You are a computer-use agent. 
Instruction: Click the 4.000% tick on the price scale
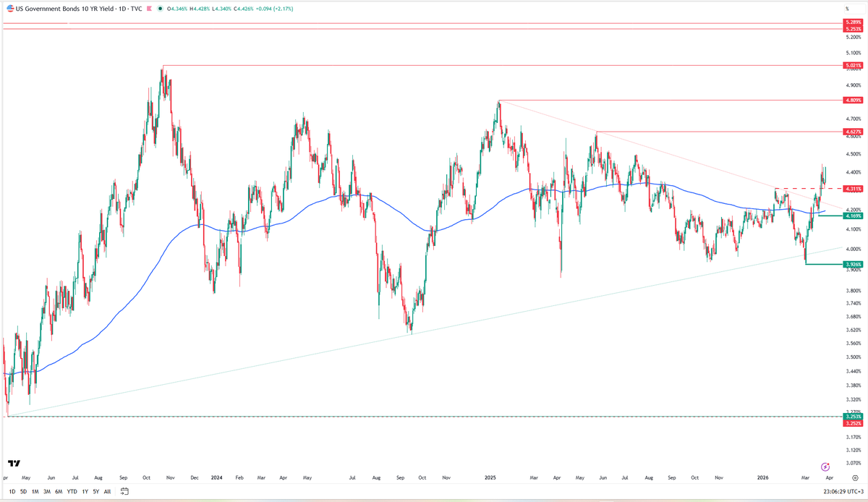853,250
